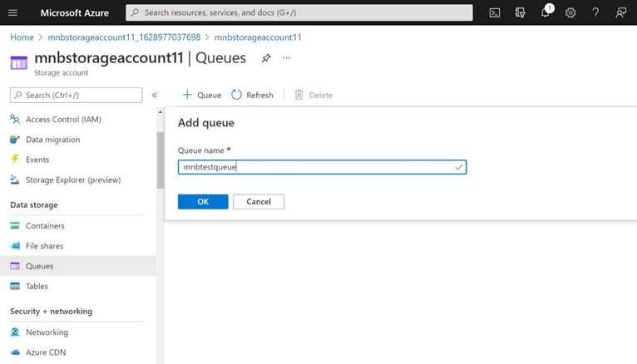Click the Tables icon in sidebar
The image size is (637, 364).
click(x=15, y=286)
